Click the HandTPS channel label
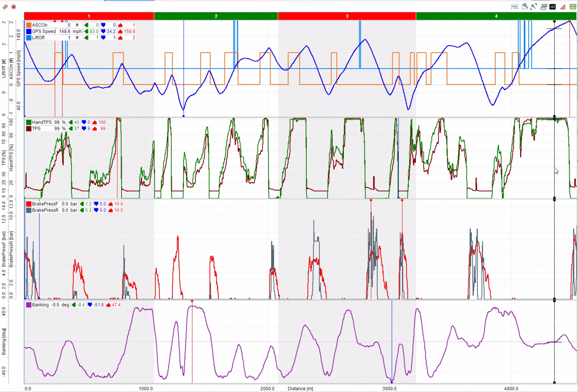This screenshot has height=392, width=578. click(42, 122)
